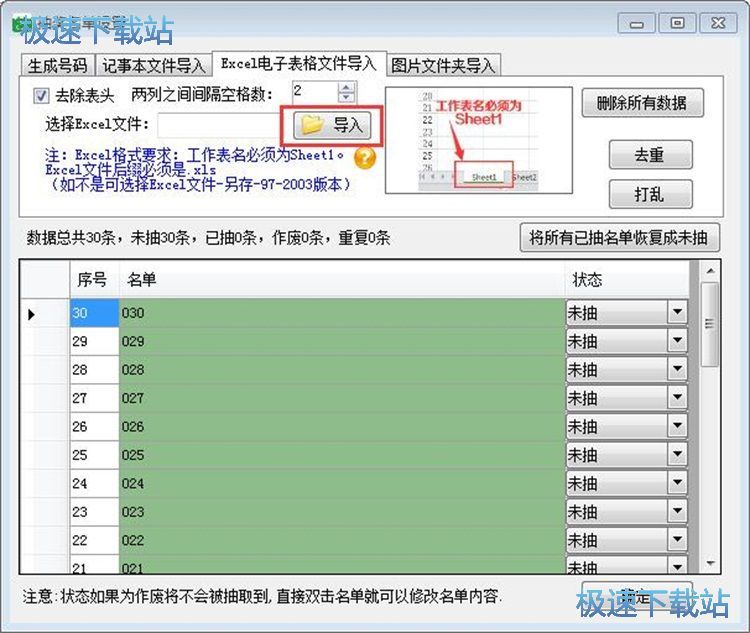
Task: Open status dropdown for row 026
Action: (x=677, y=426)
